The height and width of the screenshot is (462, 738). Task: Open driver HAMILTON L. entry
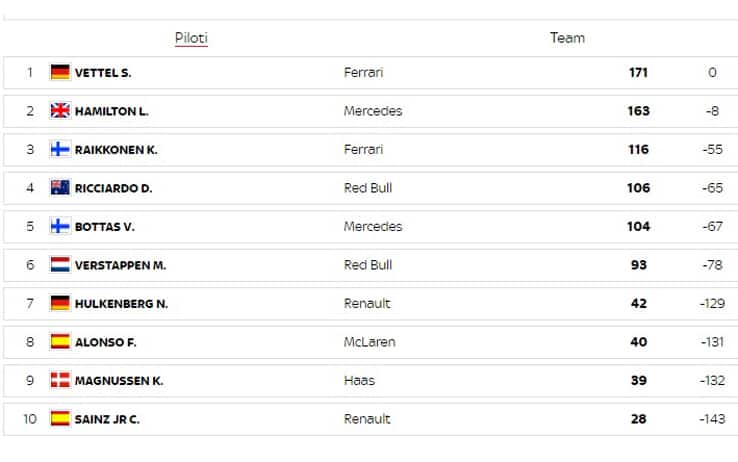(111, 111)
